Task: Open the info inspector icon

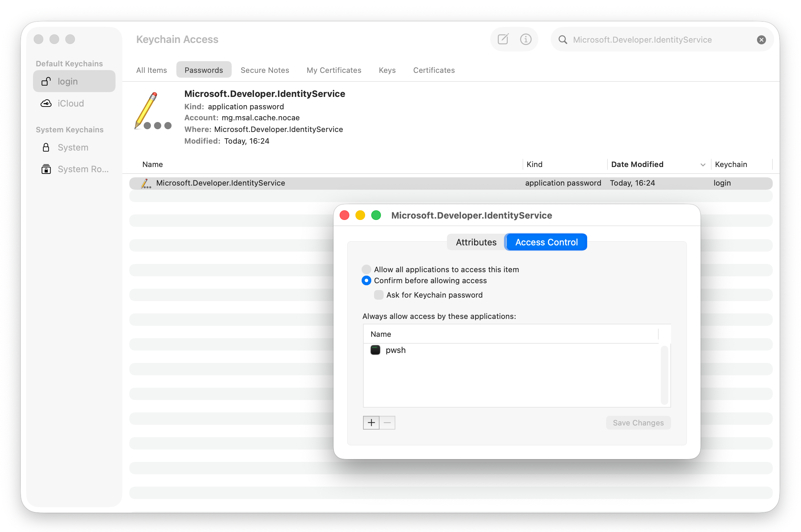Action: (x=526, y=39)
